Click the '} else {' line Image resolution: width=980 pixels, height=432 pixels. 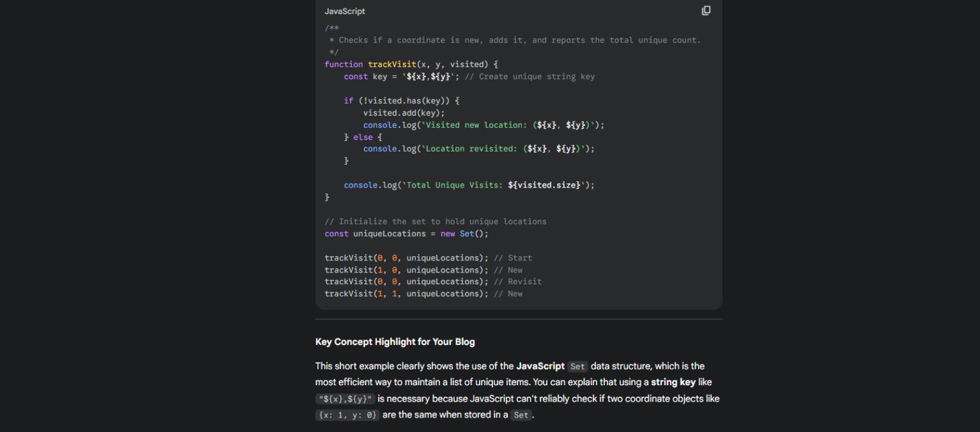[363, 137]
